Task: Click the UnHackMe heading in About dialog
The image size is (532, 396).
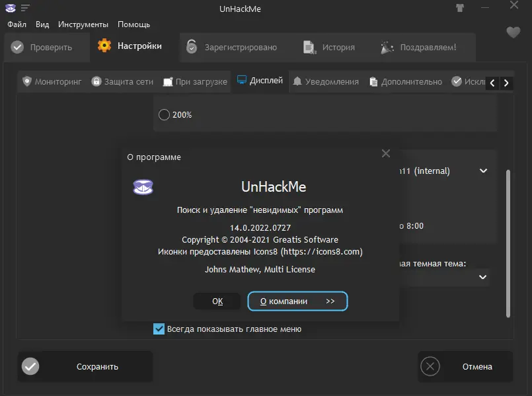Action: (x=274, y=186)
